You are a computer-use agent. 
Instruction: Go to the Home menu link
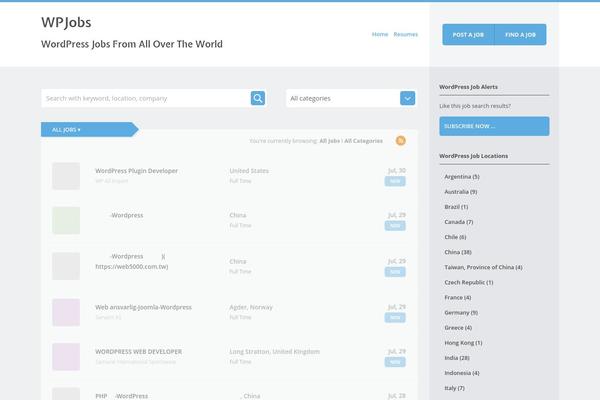[380, 34]
